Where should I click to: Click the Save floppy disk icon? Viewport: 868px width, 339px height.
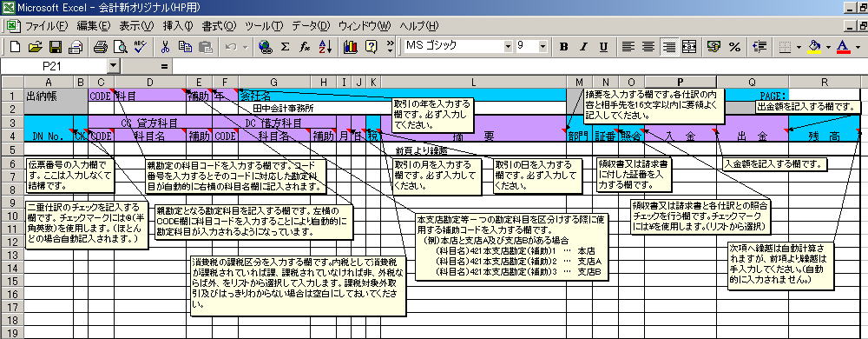coord(56,47)
